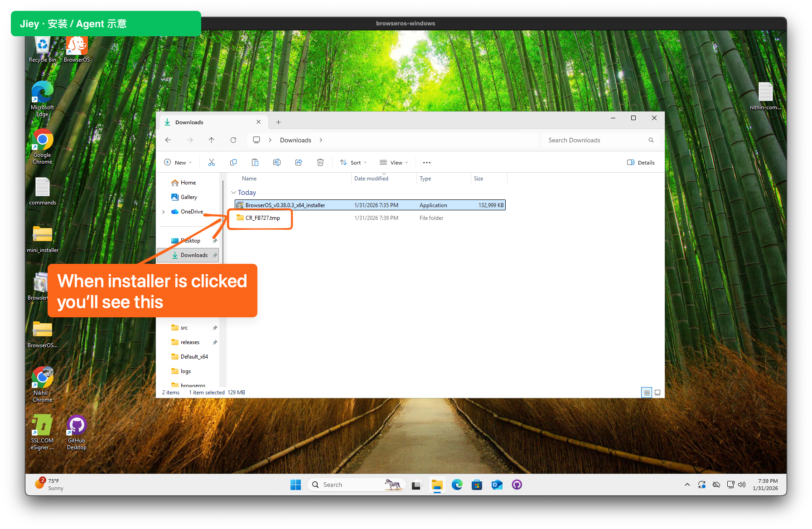
Task: Select the commands text file on desktop
Action: pyautogui.click(x=43, y=191)
